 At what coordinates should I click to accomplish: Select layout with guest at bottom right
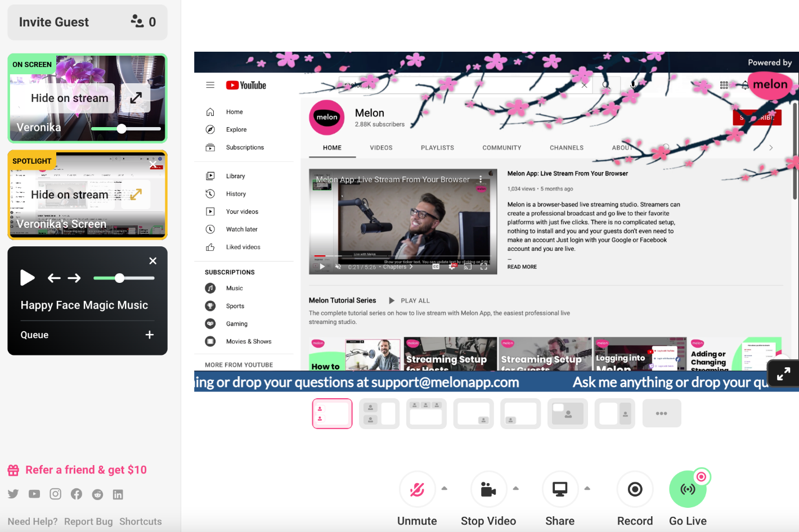[x=474, y=413]
